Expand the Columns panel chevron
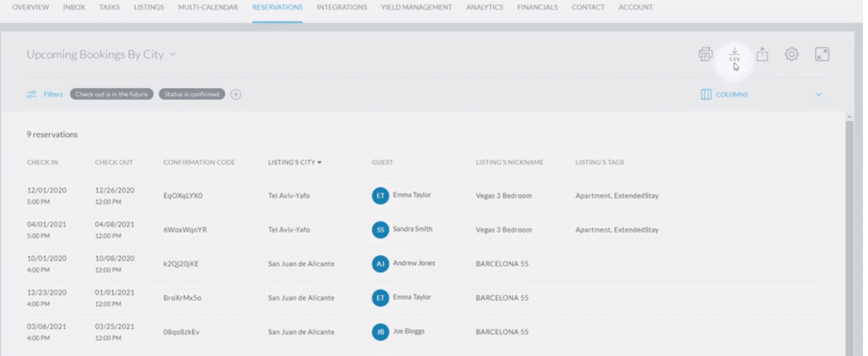 [x=818, y=95]
